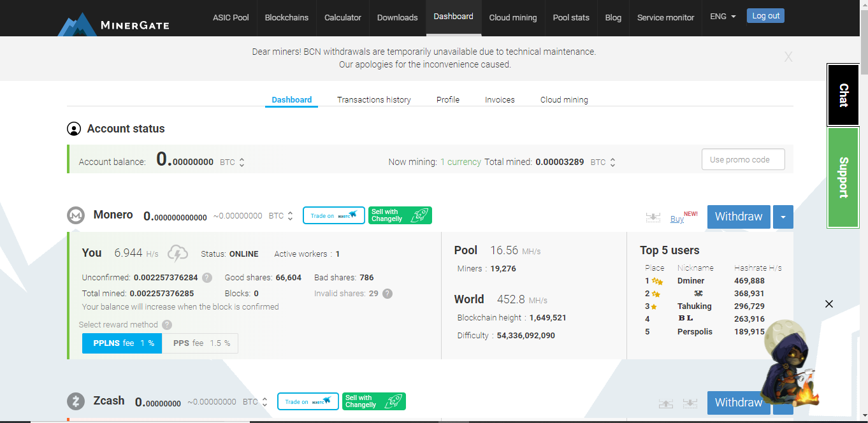The image size is (868, 423).
Task: Open the Blockchains page
Action: point(287,17)
